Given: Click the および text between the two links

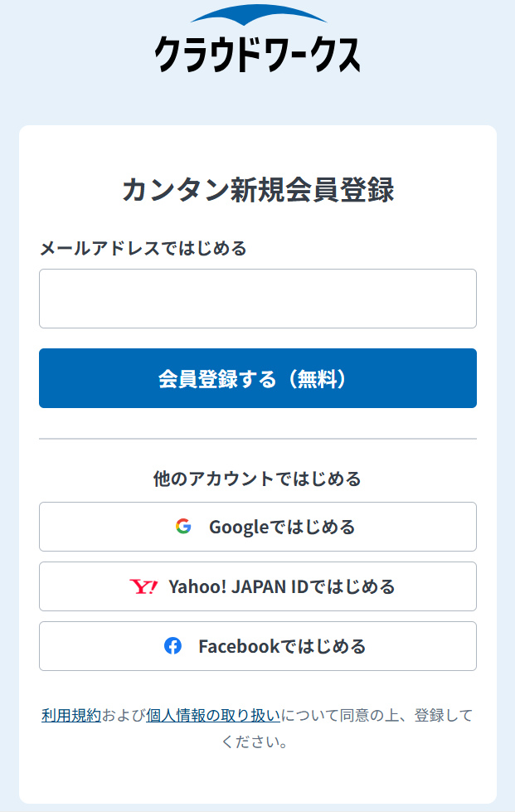Looking at the screenshot, I should (x=124, y=715).
